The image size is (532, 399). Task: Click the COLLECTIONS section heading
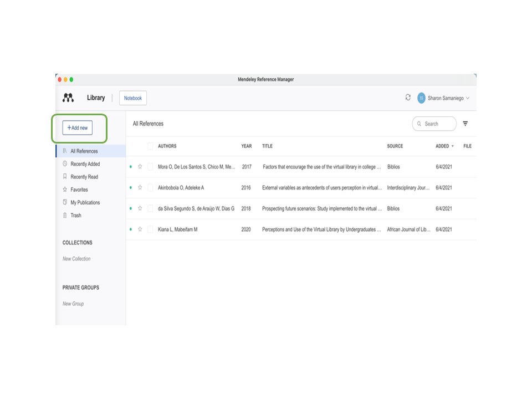pyautogui.click(x=78, y=243)
